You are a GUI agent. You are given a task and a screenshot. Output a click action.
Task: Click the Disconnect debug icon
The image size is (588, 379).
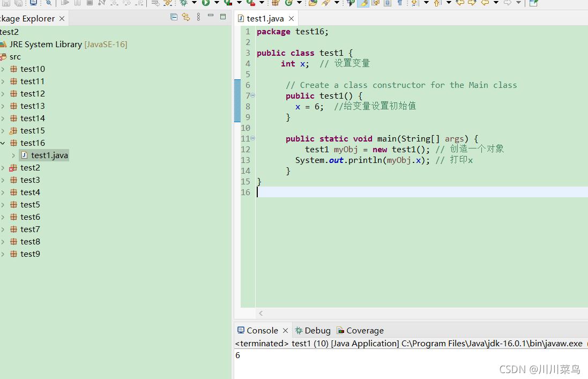102,3
